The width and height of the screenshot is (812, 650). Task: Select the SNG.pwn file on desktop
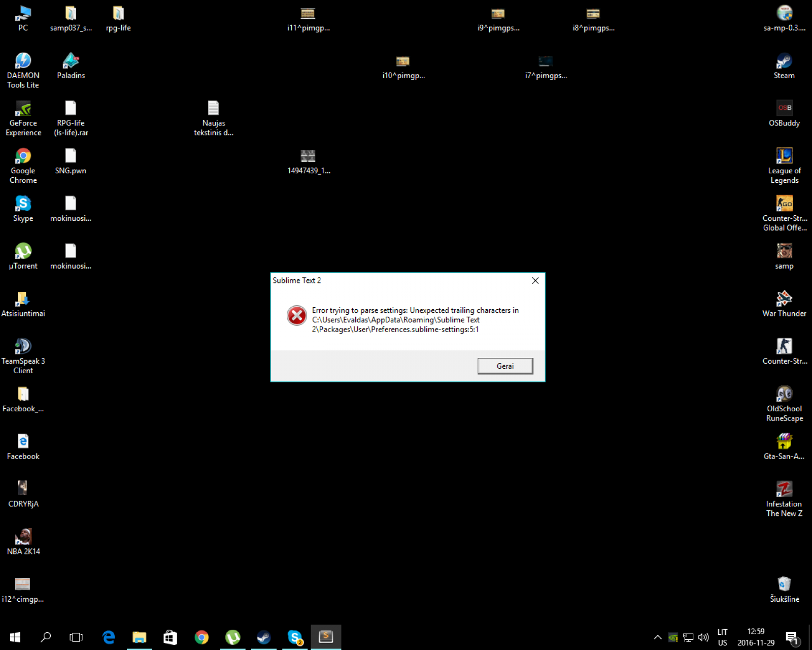(71, 161)
